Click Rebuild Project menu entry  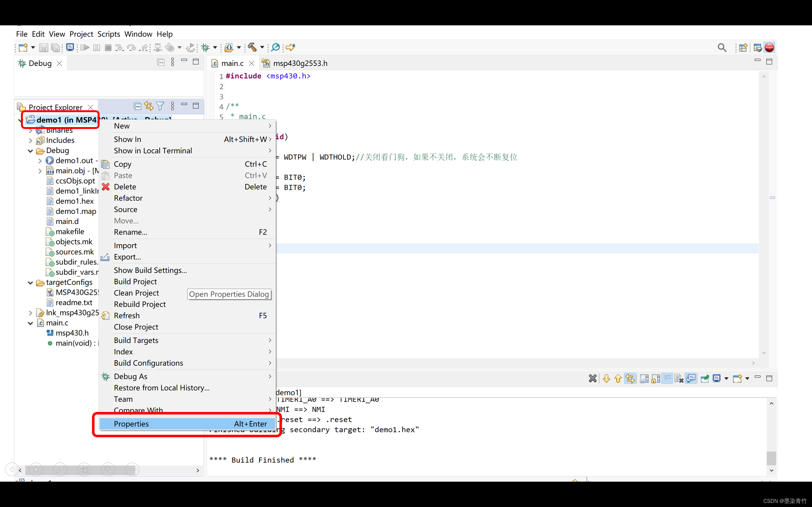coord(140,304)
